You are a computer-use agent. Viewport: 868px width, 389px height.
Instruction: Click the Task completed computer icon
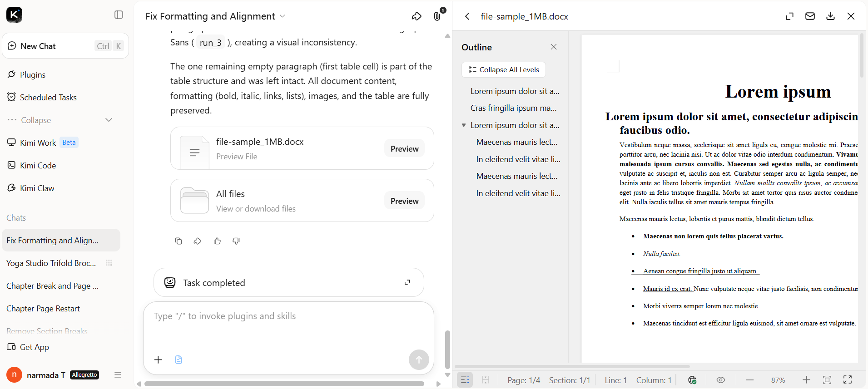pyautogui.click(x=170, y=282)
